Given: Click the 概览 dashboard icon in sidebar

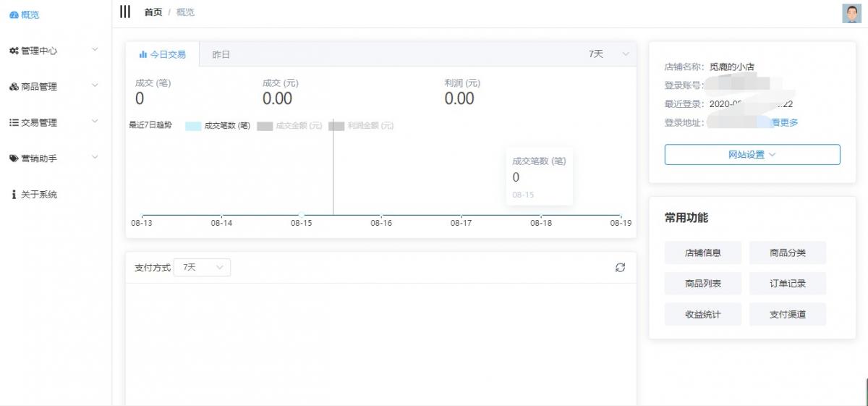Looking at the screenshot, I should point(14,14).
